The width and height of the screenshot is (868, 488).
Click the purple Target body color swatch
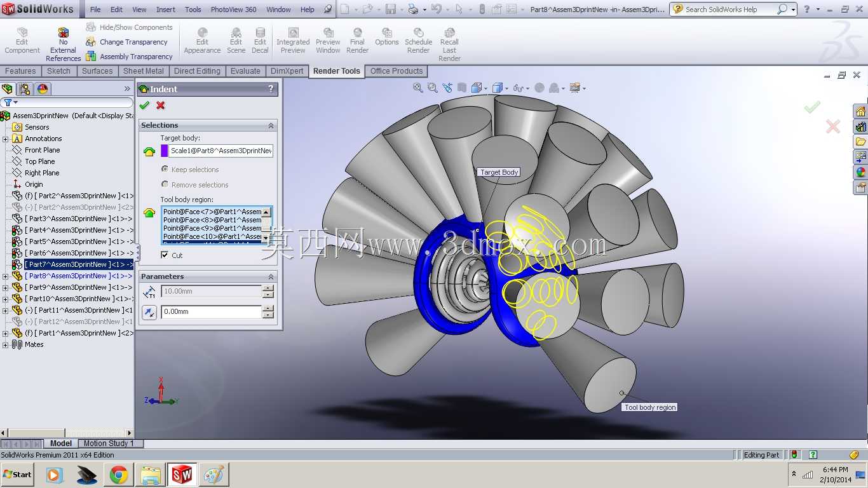point(165,151)
